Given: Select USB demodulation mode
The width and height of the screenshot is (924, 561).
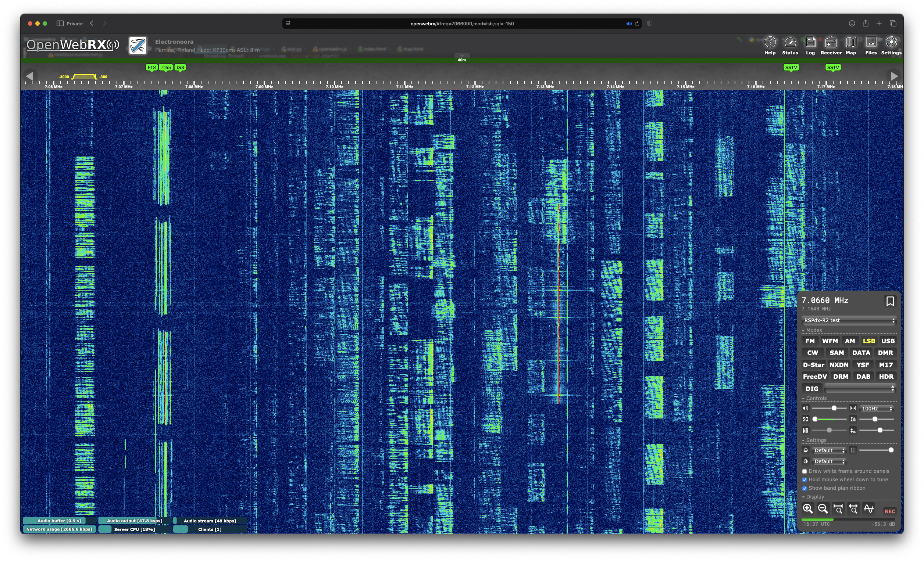Looking at the screenshot, I should click(887, 341).
